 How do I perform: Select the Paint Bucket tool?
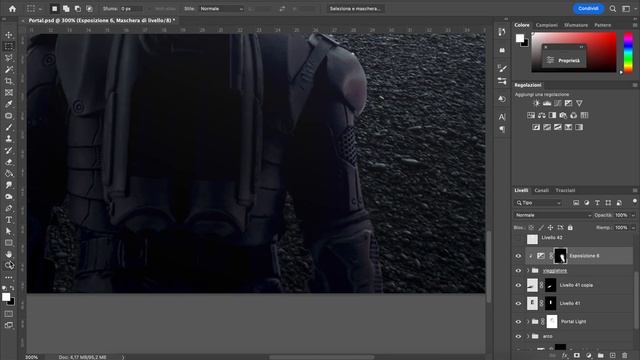tap(9, 173)
